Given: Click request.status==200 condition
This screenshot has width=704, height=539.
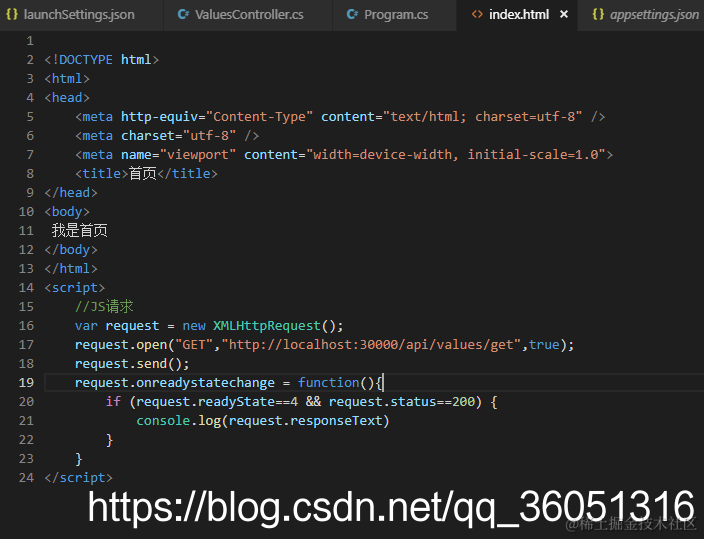Looking at the screenshot, I should pyautogui.click(x=401, y=402).
